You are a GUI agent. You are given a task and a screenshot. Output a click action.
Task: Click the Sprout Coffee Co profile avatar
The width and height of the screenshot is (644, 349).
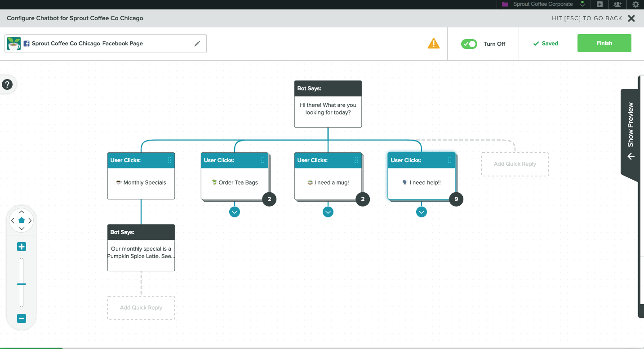14,44
